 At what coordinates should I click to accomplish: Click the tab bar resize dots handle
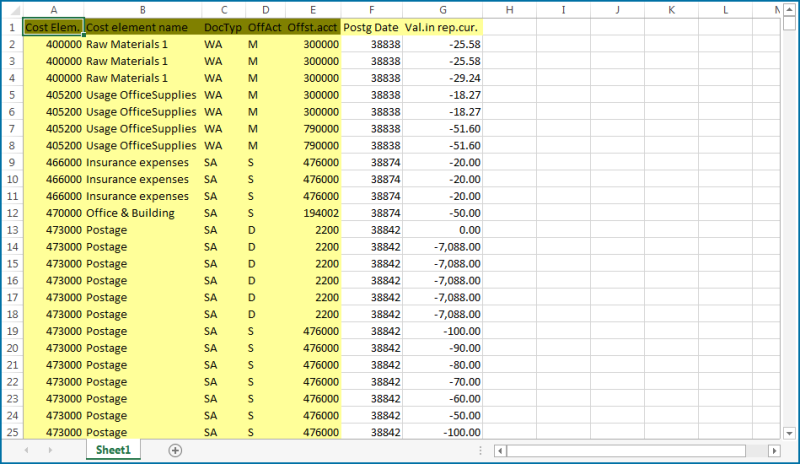tap(481, 451)
